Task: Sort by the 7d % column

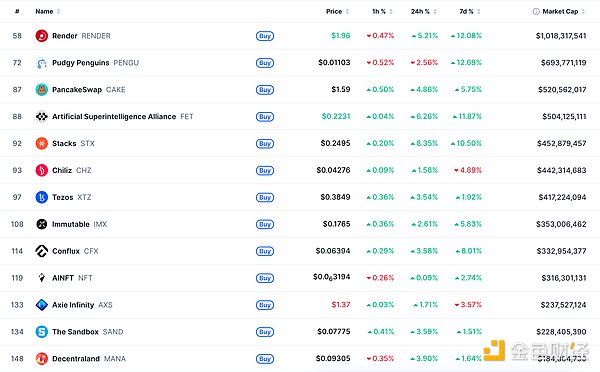Action: click(470, 11)
